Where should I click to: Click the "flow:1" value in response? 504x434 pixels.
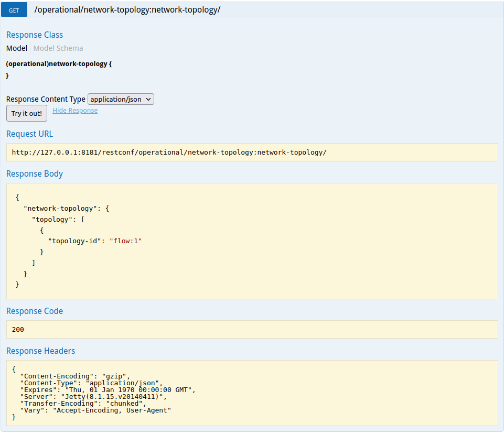[x=125, y=241]
